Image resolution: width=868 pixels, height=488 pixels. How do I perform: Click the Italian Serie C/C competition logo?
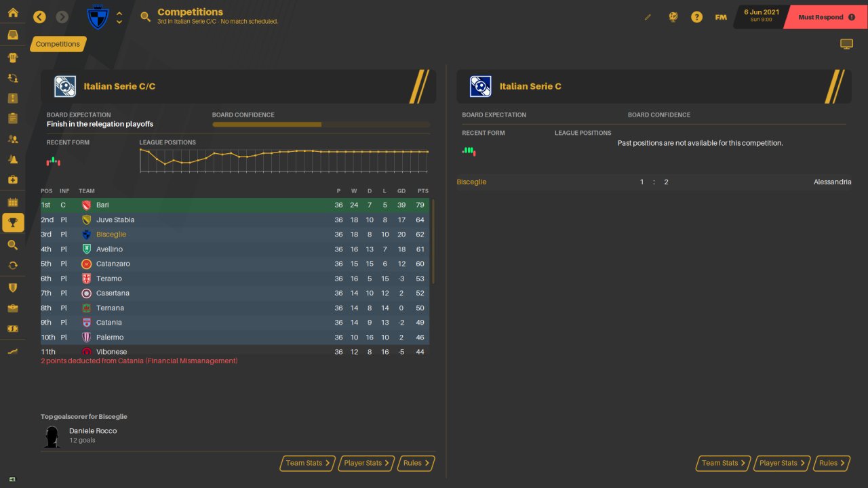(x=65, y=86)
